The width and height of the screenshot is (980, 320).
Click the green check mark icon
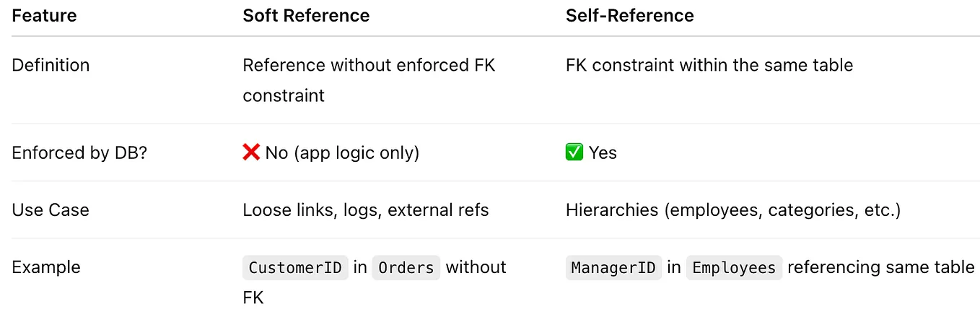pos(574,152)
